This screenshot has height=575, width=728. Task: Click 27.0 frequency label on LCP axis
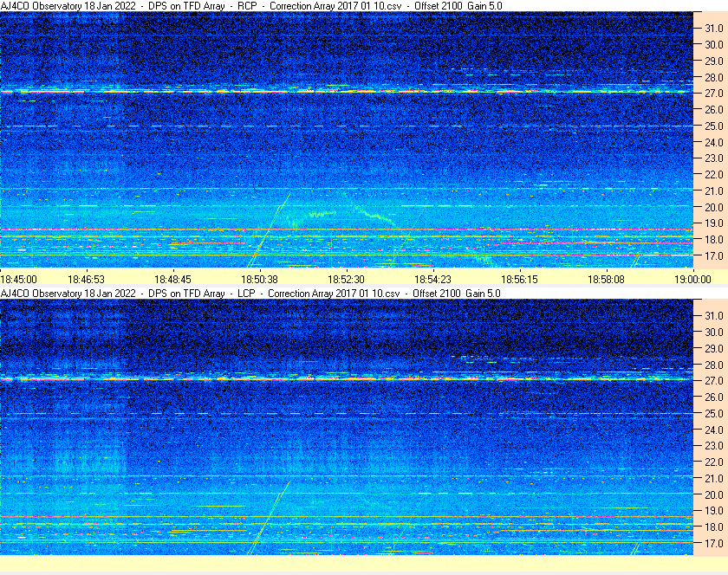coord(714,380)
